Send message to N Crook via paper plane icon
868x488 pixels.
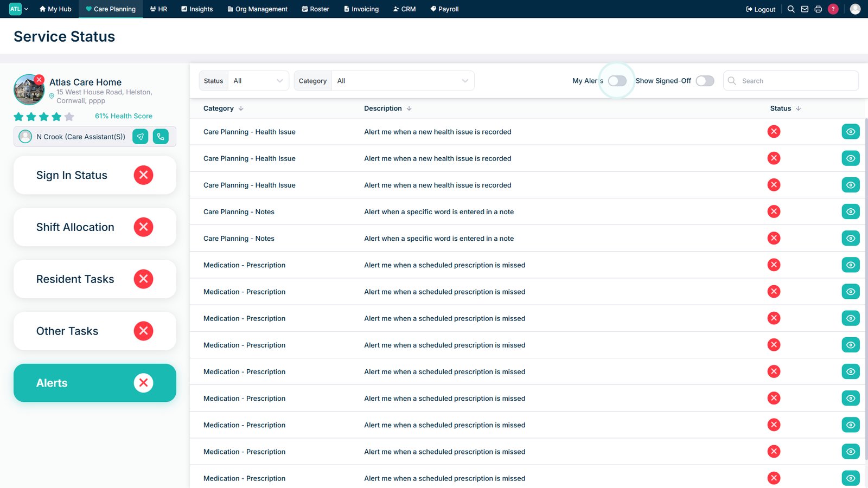(x=141, y=137)
